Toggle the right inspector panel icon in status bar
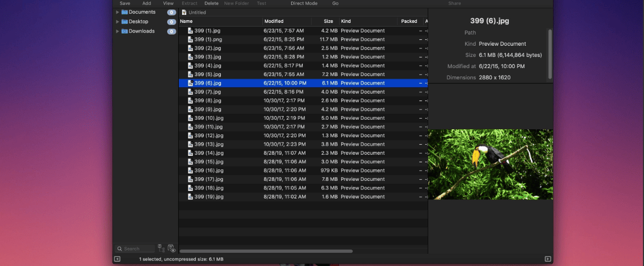The image size is (644, 266). pos(548,259)
